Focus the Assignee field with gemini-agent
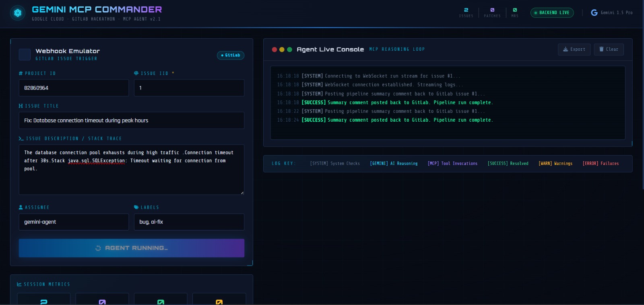Screen dimensions: 644x305 pos(74,222)
